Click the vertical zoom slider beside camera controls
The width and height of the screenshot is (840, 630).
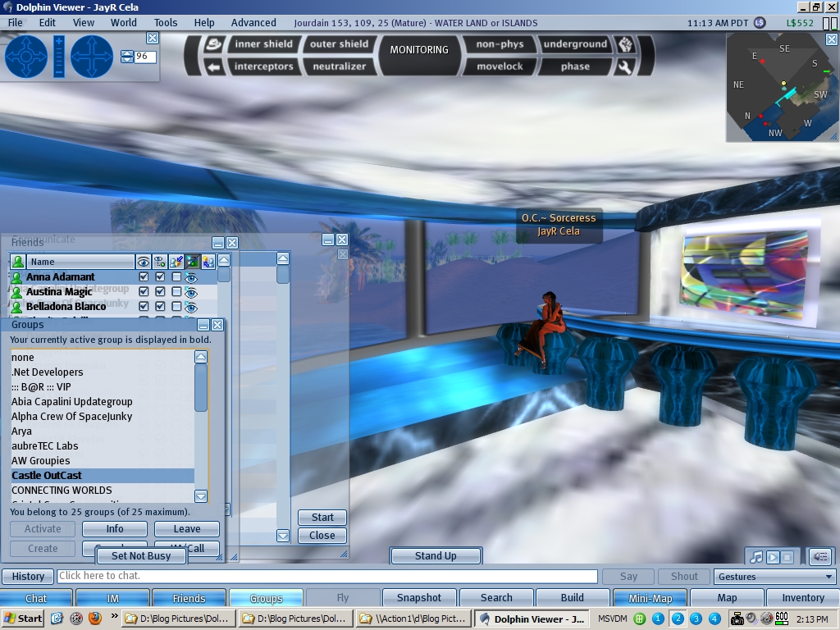coord(59,57)
